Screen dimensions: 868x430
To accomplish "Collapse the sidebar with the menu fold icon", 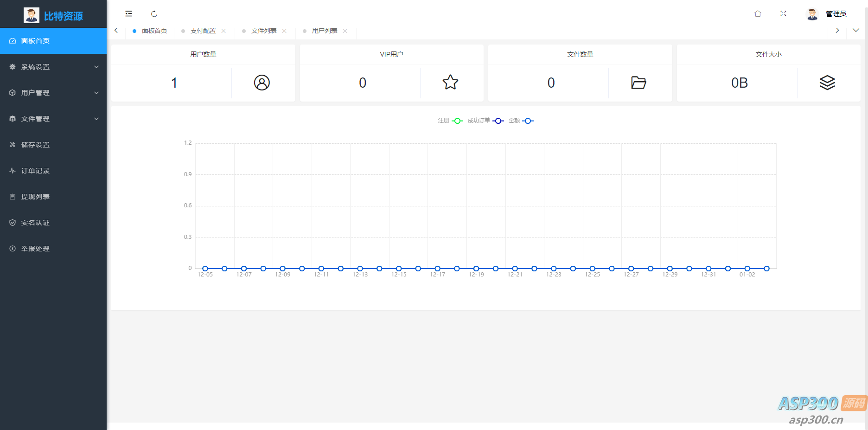I will 128,14.
